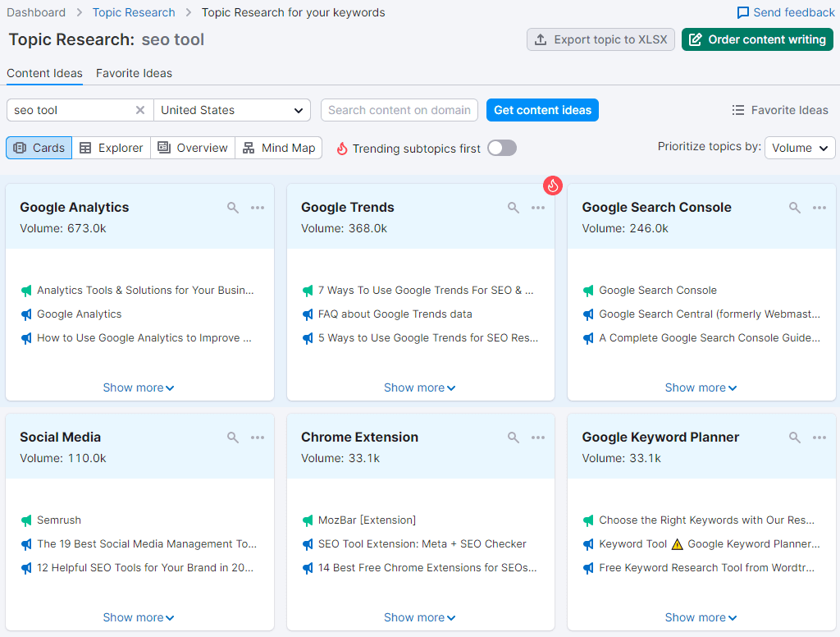Viewport: 840px width, 637px height.
Task: Expand Show more on Google Trends card
Action: tap(419, 387)
